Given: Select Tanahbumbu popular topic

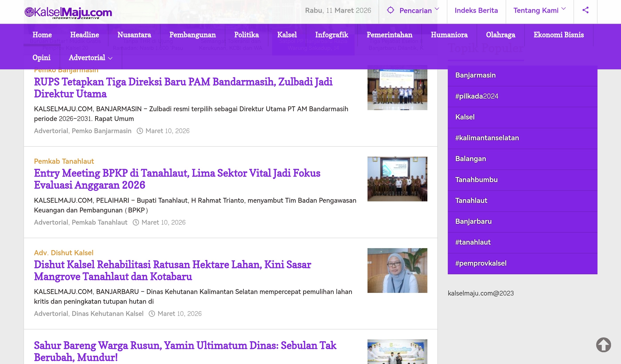Looking at the screenshot, I should click(523, 180).
